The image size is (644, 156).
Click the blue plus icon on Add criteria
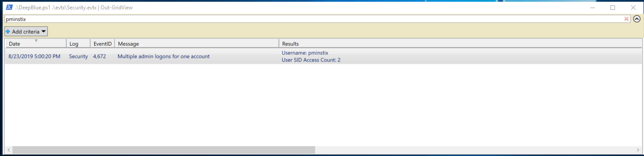point(8,32)
